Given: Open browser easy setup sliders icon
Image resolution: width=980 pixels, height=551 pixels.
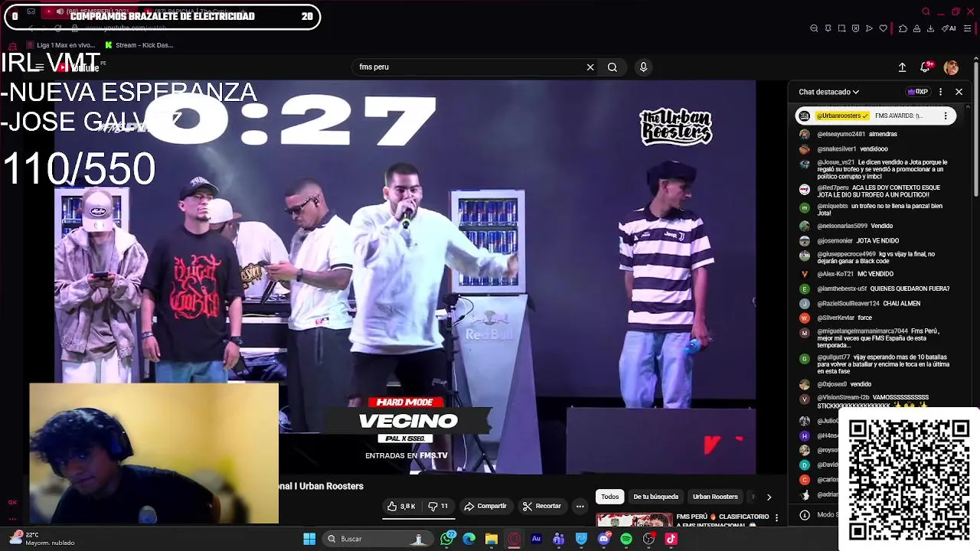Looking at the screenshot, I should pos(969,28).
